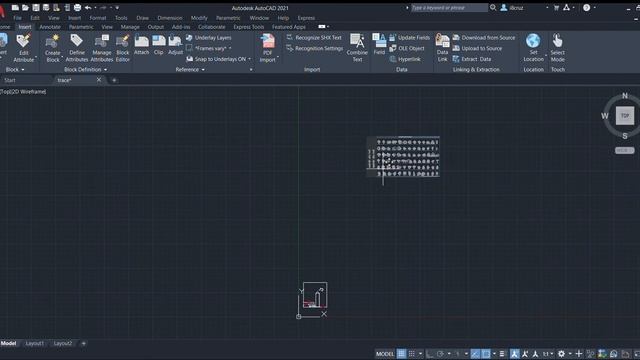640x360 pixels.
Task: Toggle 2D object snap in status bar
Action: 486,353
